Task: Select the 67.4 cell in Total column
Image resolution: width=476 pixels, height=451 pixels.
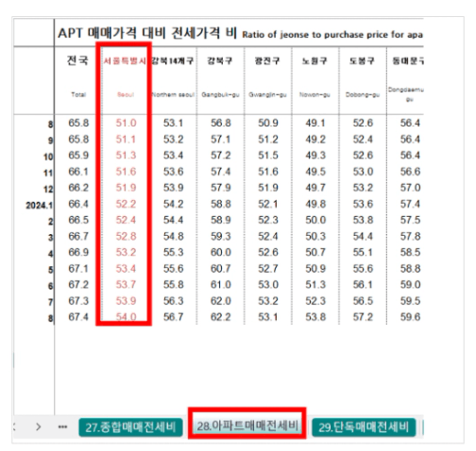Action: 78,317
